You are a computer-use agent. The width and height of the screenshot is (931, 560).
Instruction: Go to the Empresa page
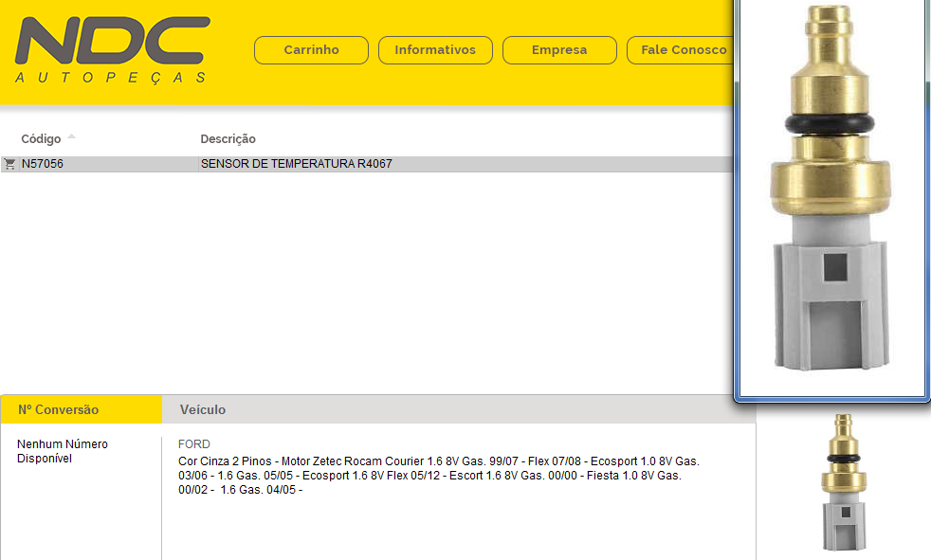pyautogui.click(x=559, y=50)
